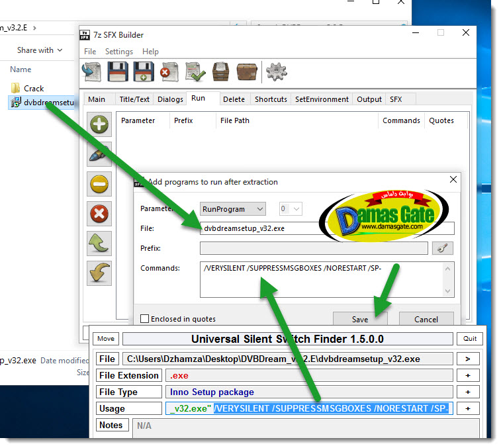
Task: Click the Notes label in Switch Finder
Action: click(111, 425)
